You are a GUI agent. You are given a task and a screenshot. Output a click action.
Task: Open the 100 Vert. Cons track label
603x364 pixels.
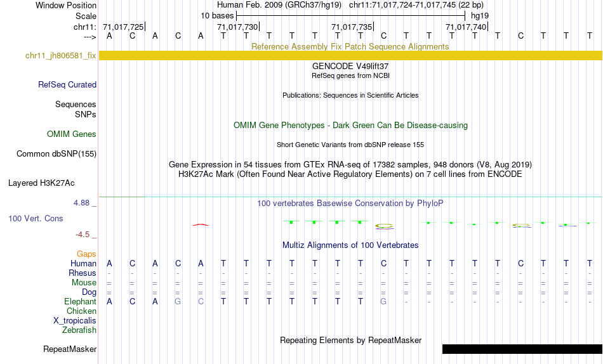point(36,218)
